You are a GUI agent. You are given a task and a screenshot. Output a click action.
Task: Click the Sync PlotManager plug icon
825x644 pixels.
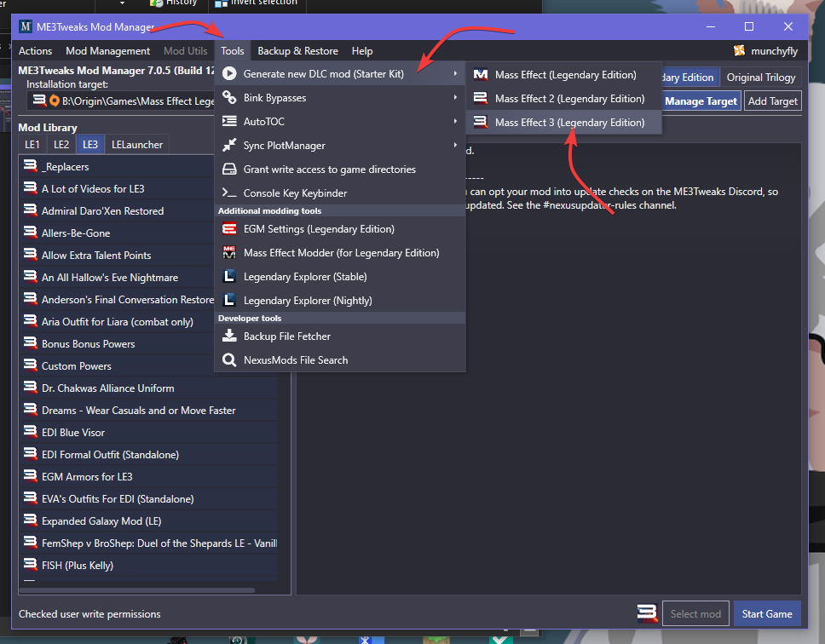[229, 145]
